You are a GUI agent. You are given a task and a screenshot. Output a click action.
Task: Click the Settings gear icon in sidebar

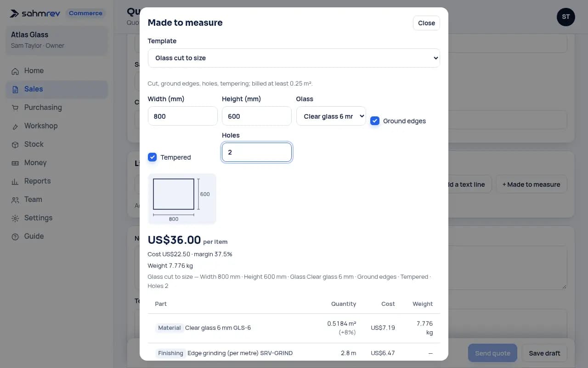coord(15,218)
